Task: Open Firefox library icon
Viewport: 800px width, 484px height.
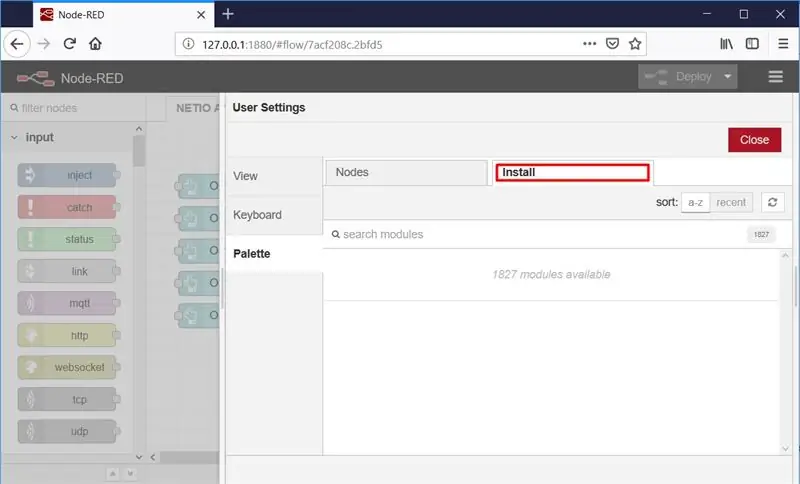Action: (727, 44)
